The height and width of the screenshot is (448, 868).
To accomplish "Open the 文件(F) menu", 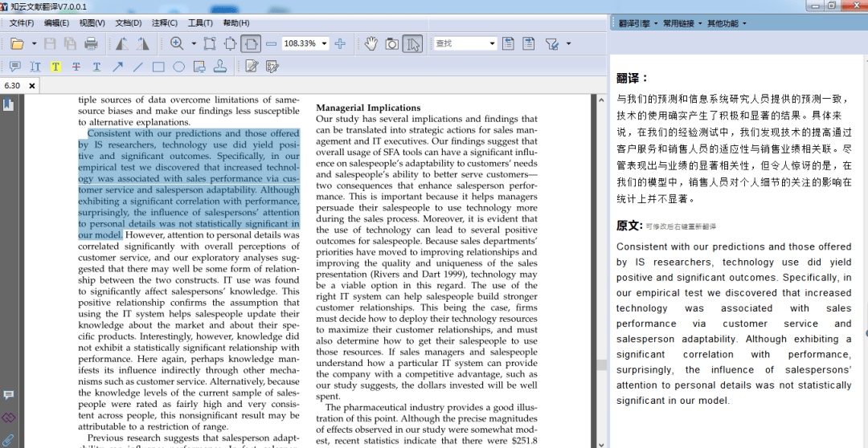I will click(x=22, y=23).
